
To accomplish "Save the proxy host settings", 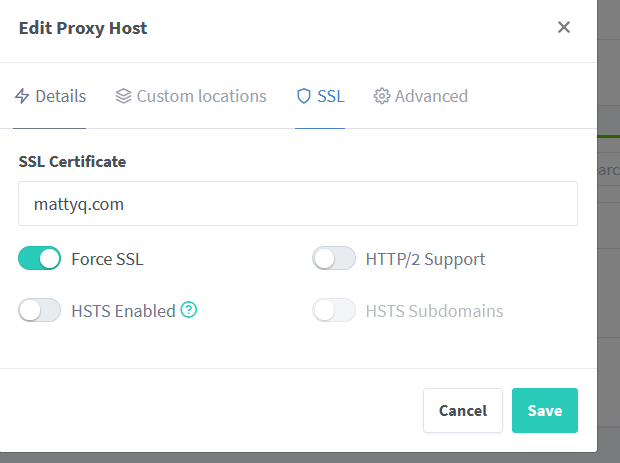I will coord(545,410).
